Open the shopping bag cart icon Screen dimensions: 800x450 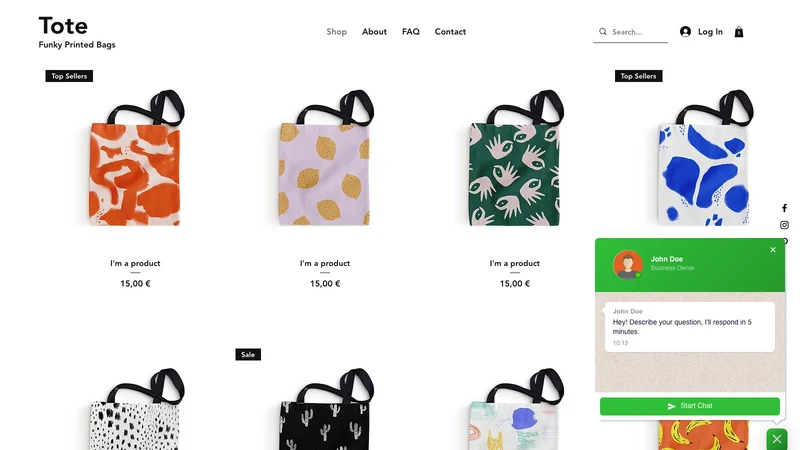pos(738,32)
